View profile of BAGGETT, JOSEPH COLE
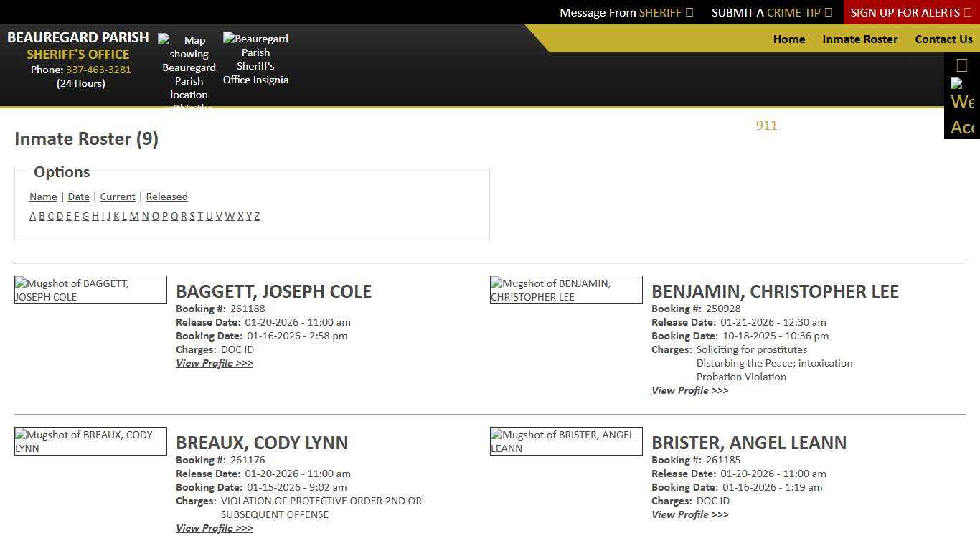This screenshot has height=551, width=980. (x=214, y=363)
